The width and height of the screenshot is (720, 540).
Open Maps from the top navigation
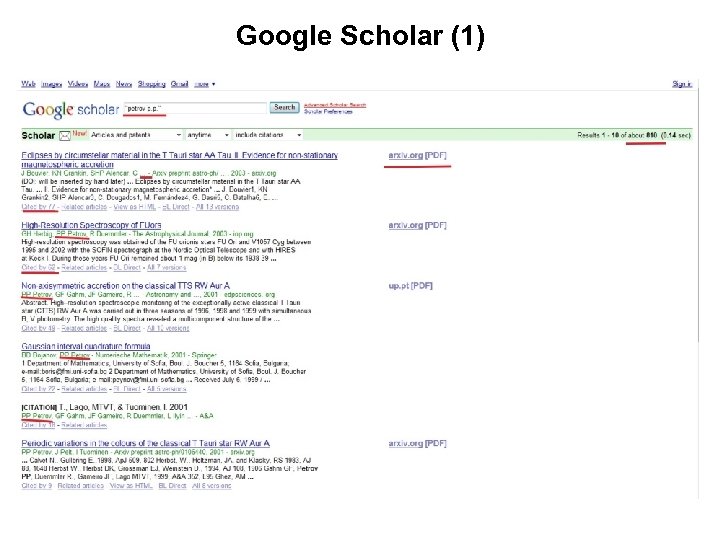click(102, 84)
